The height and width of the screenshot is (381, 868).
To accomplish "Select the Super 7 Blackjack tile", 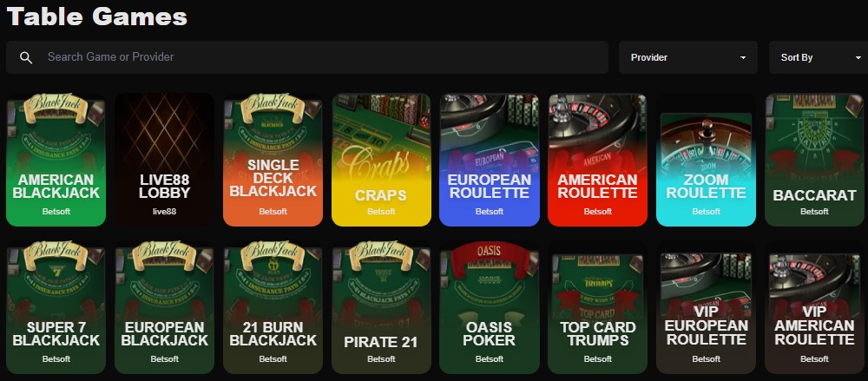I will click(x=56, y=308).
